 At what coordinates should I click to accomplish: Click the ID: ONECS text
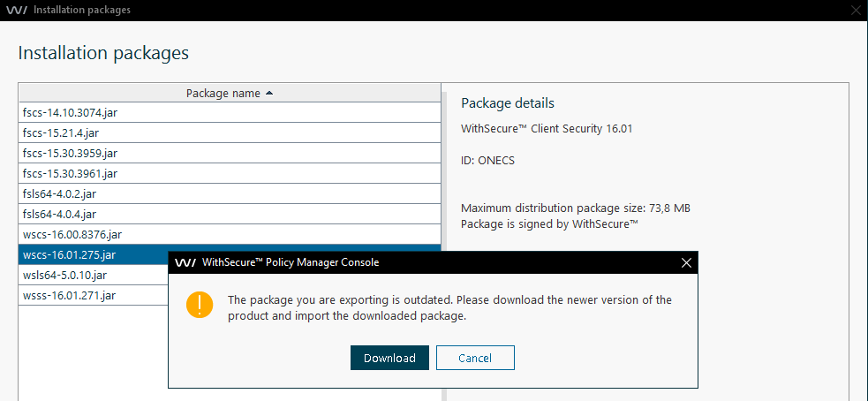pyautogui.click(x=487, y=161)
